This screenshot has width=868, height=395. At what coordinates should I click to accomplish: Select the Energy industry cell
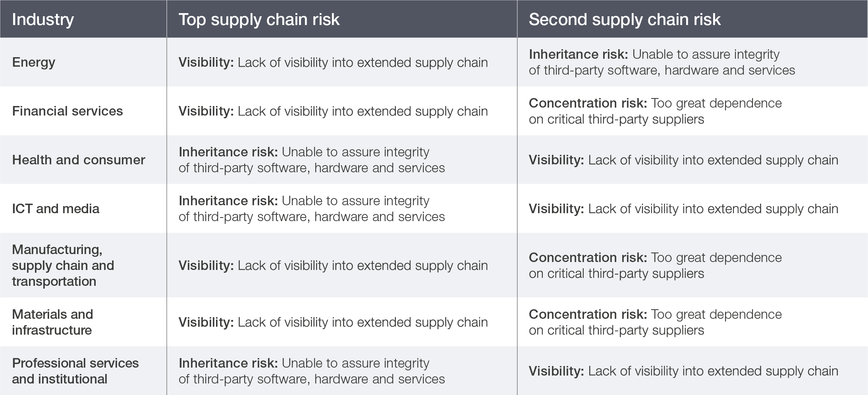(x=34, y=62)
